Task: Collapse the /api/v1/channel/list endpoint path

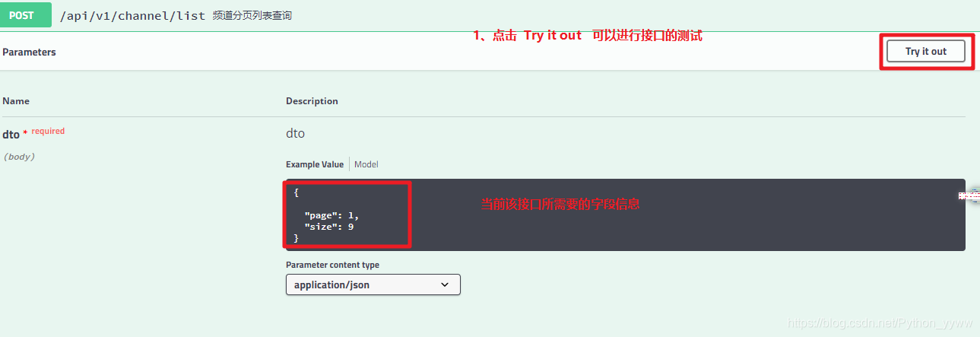Action: 132,15
